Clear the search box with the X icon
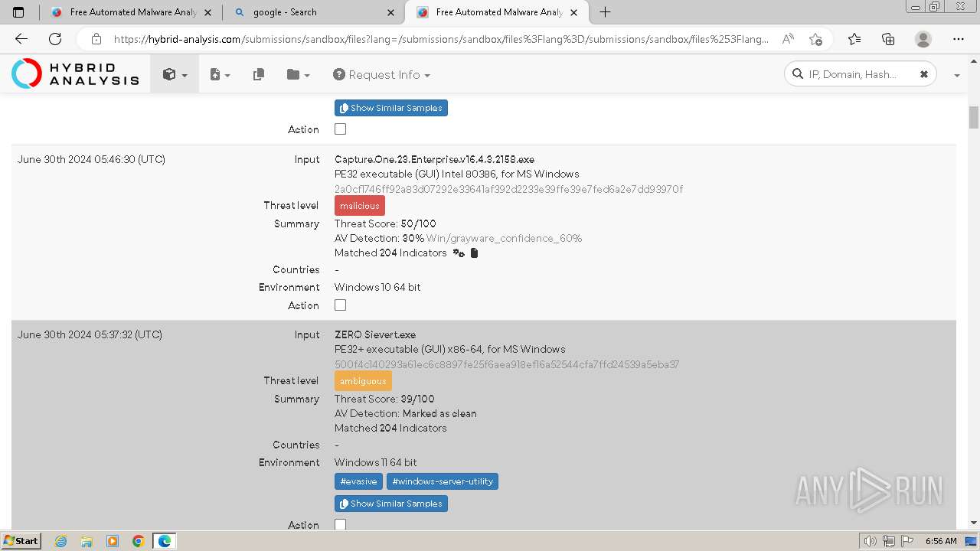 [x=924, y=74]
